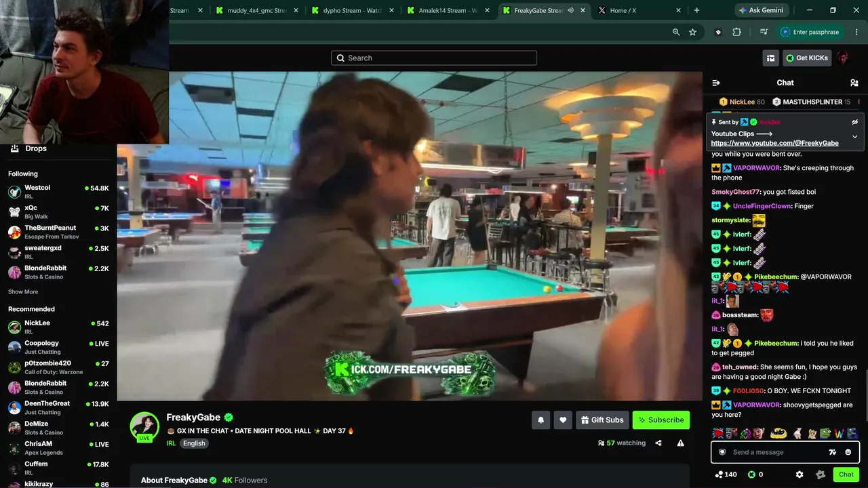Click the green Chat send button
868x488 pixels.
tap(846, 474)
